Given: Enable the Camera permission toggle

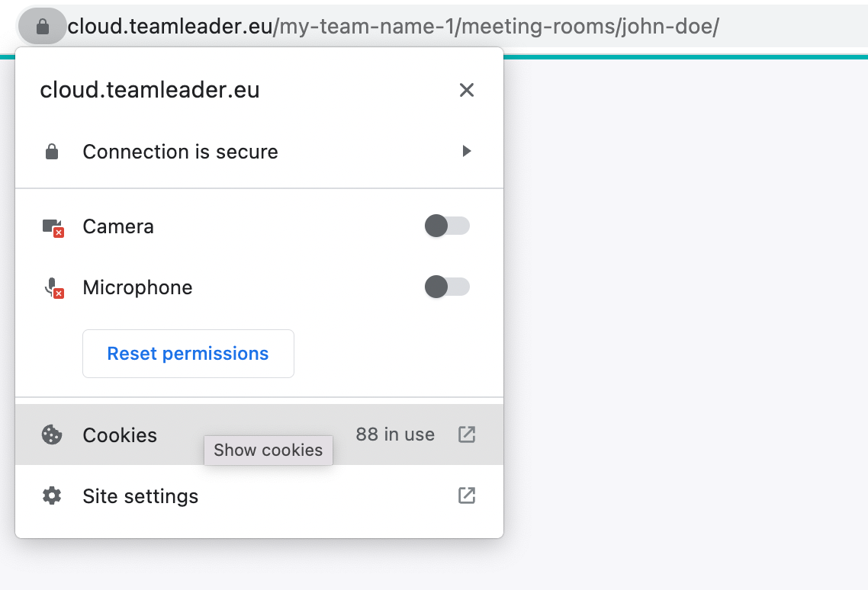Looking at the screenshot, I should click(447, 226).
